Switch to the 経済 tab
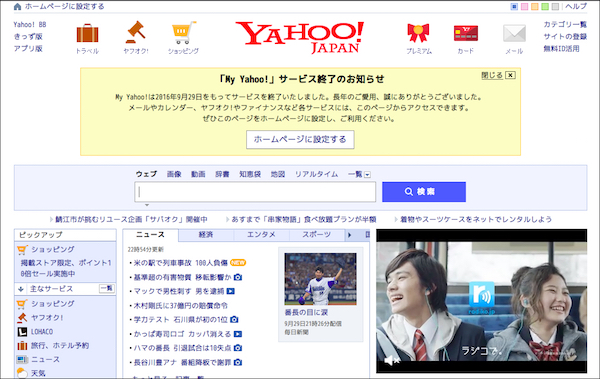Viewport: 600px width, 379px height. click(x=206, y=235)
